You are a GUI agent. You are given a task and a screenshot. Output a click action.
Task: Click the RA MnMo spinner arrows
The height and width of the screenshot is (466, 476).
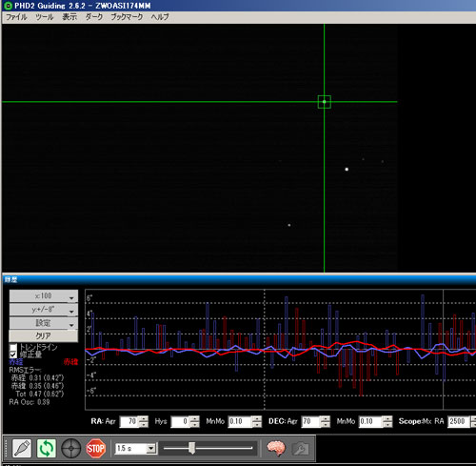click(x=257, y=421)
